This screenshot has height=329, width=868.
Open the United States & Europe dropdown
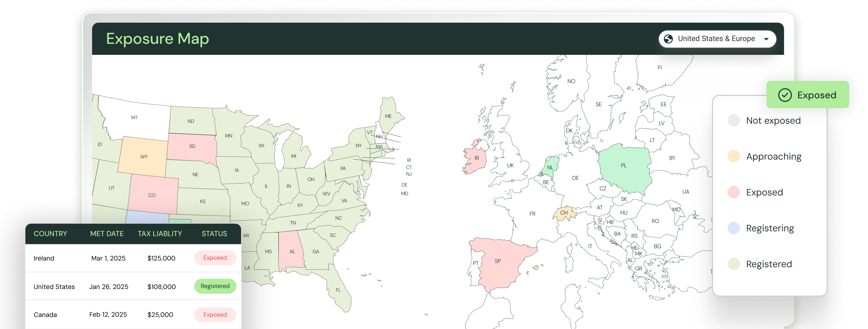pos(716,39)
